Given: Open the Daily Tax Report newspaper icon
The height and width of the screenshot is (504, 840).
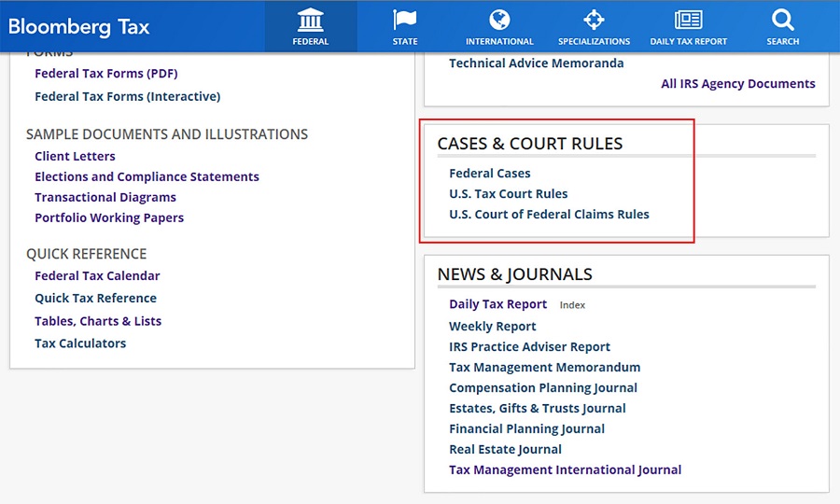Looking at the screenshot, I should point(688,20).
